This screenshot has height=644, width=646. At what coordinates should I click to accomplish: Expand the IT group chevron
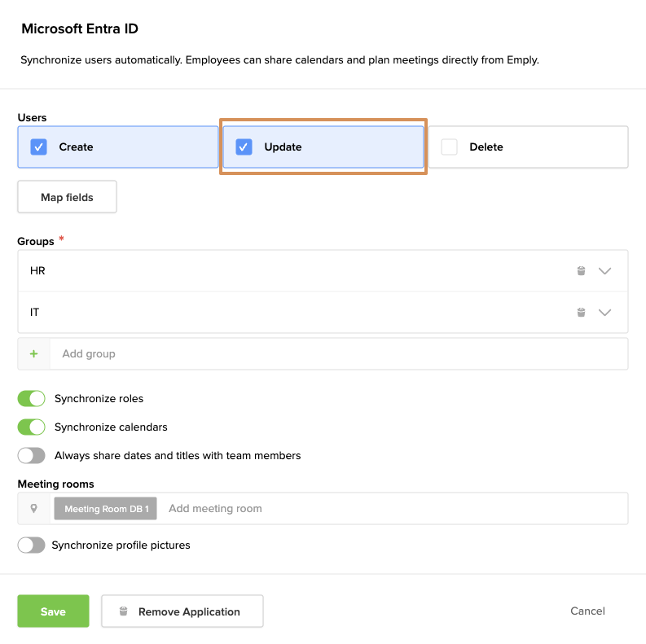point(604,313)
